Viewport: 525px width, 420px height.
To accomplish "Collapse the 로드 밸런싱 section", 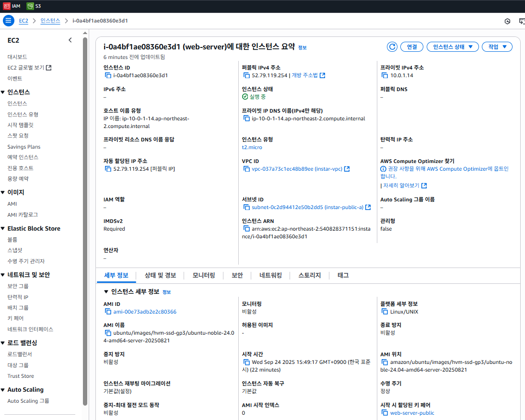I will pyautogui.click(x=3, y=343).
